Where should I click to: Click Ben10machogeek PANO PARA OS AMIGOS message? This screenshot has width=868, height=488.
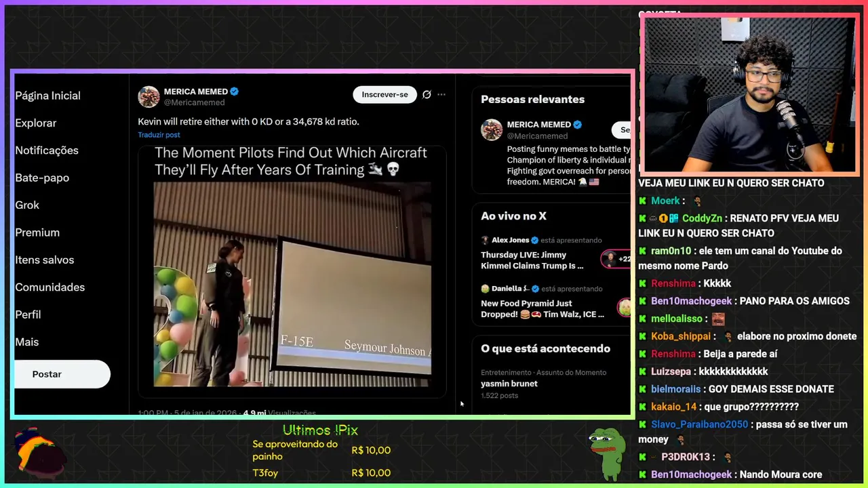pos(794,301)
